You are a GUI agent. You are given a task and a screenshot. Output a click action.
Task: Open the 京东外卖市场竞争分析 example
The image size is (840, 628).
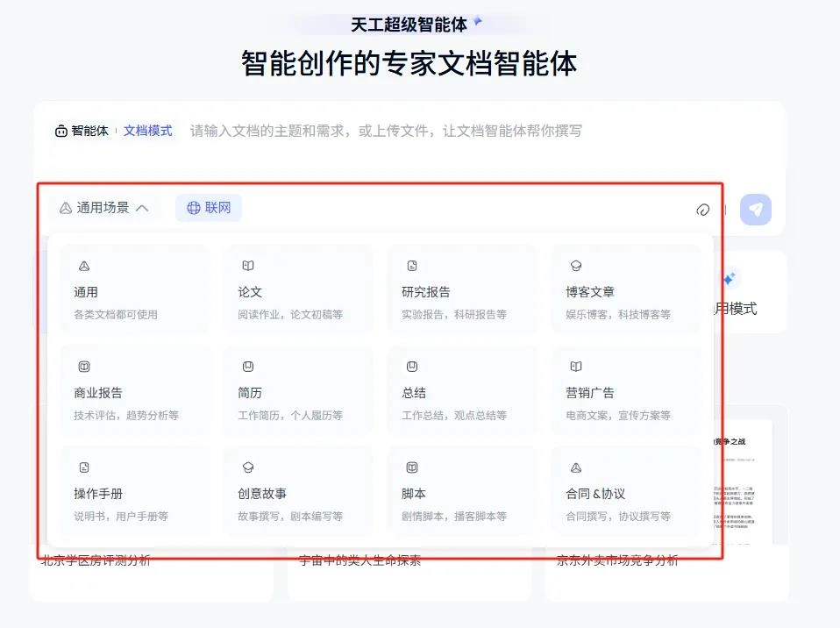617,560
